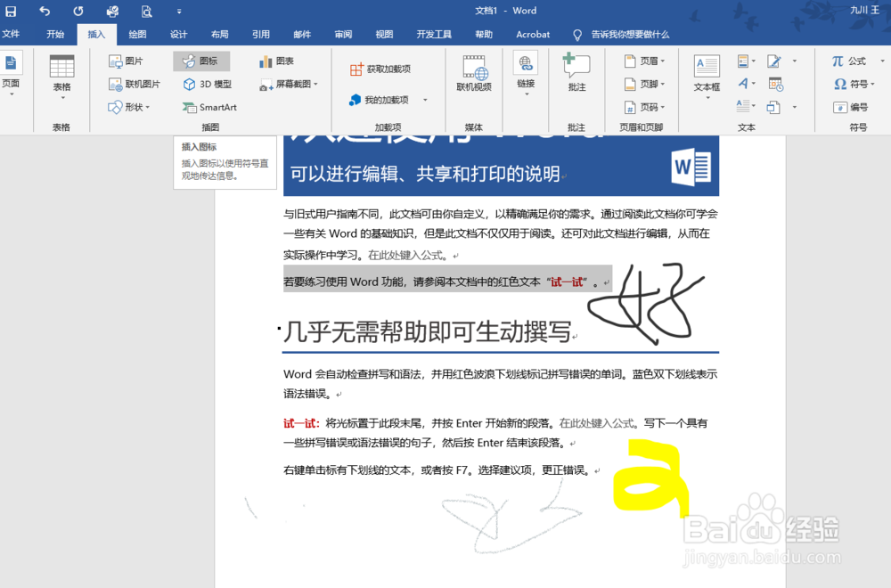Insert a picture with 图片 button

tap(127, 61)
